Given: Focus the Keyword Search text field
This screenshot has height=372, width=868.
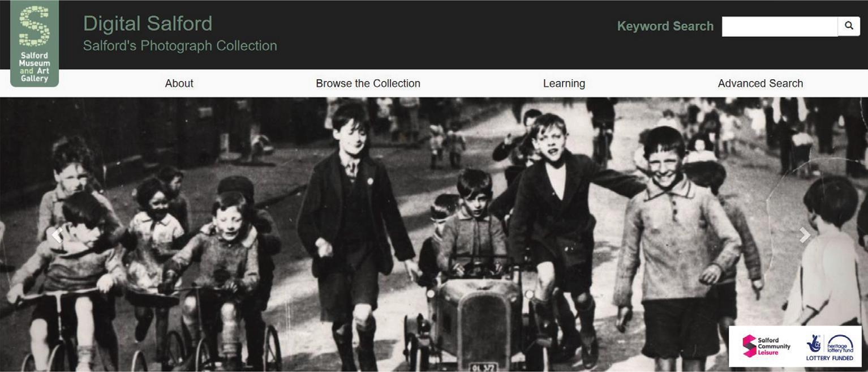Looking at the screenshot, I should pyautogui.click(x=780, y=26).
